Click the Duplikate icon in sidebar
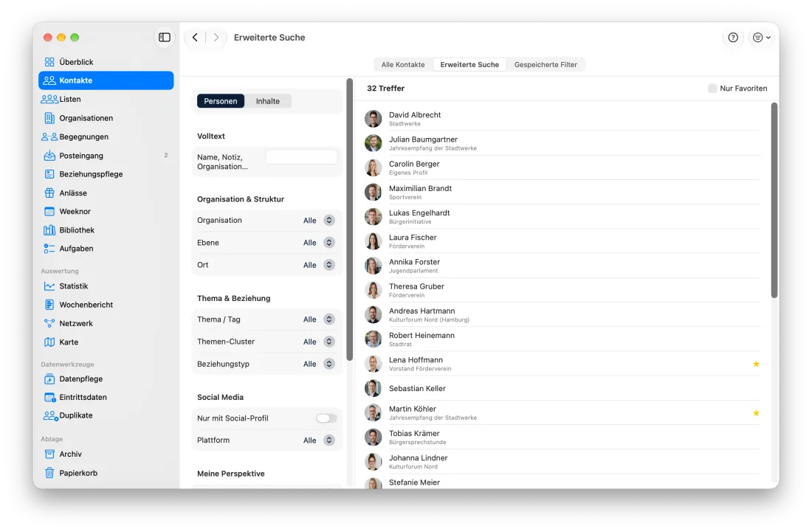The height and width of the screenshot is (532, 812). pyautogui.click(x=50, y=415)
